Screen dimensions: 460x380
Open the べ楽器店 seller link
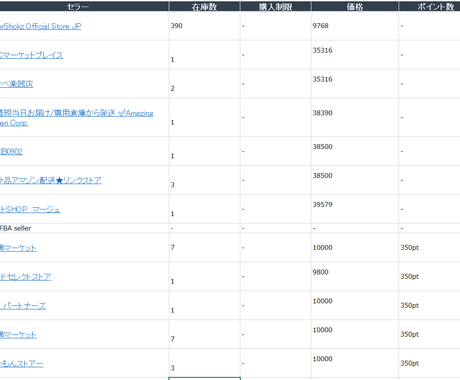coord(16,84)
